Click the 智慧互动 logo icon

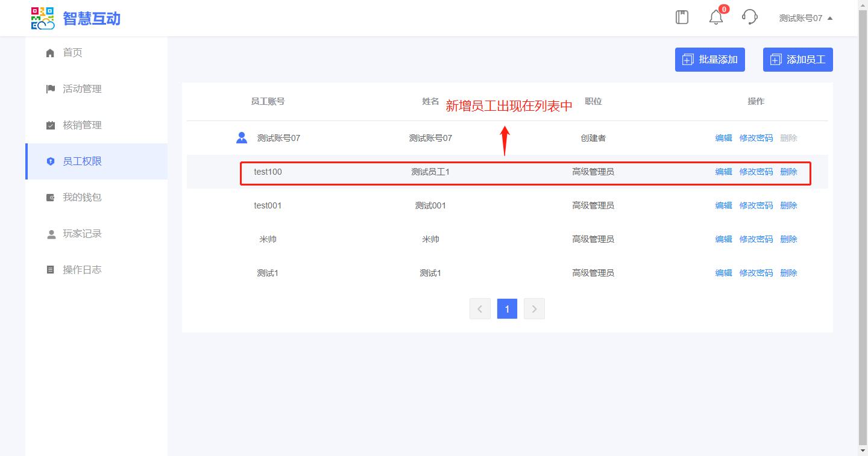tap(43, 18)
